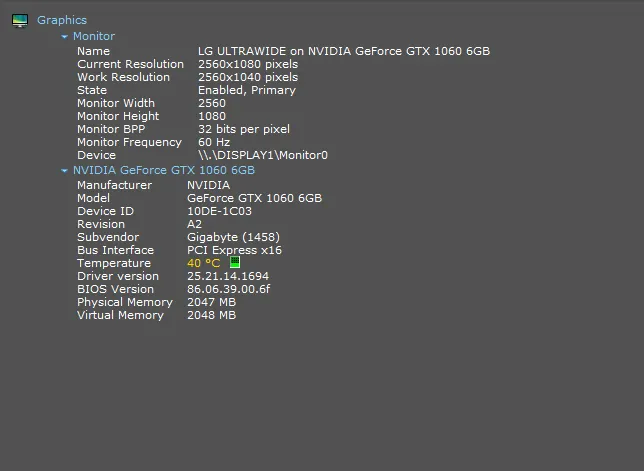Screen dimensions: 644x471
Task: Collapse the Monitor section arrow
Action: coord(64,37)
